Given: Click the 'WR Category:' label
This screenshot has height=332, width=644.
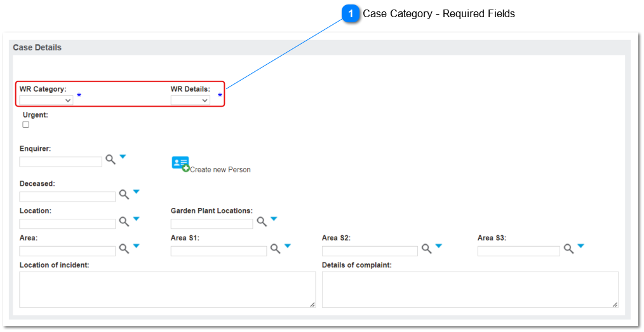Looking at the screenshot, I should point(43,89).
